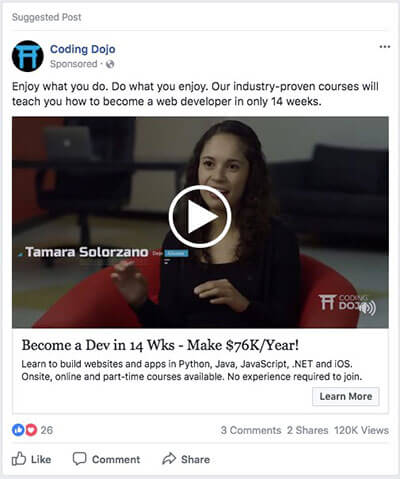Click the 120K Views count
This screenshot has height=479, width=400.
coord(361,430)
